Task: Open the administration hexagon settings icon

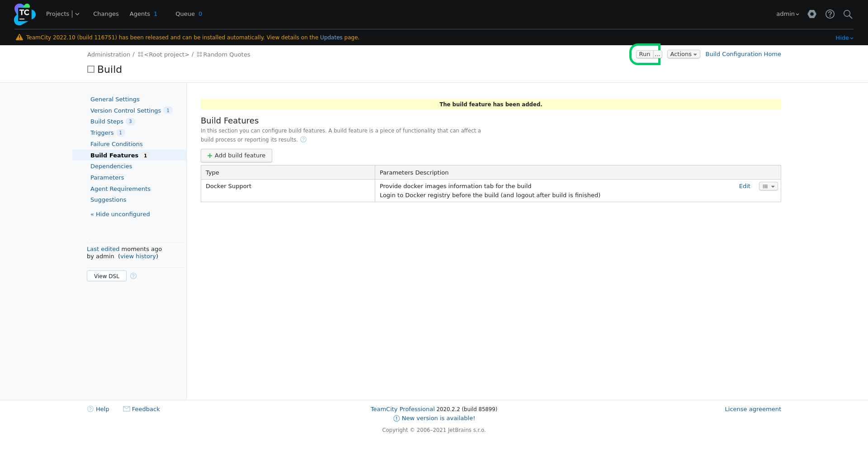Action: click(x=812, y=14)
